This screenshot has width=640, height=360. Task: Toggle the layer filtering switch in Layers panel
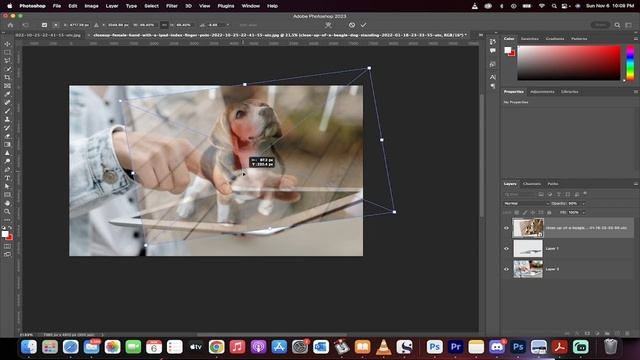(x=585, y=193)
